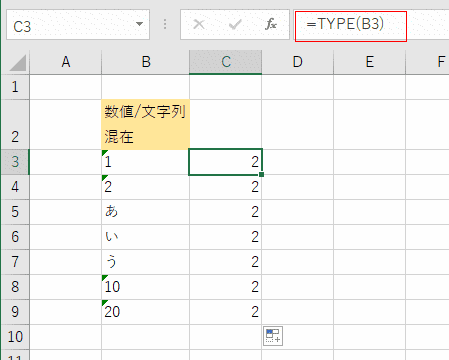Select cell B9 containing 20
Image resolution: width=449 pixels, height=360 pixels.
coord(145,312)
